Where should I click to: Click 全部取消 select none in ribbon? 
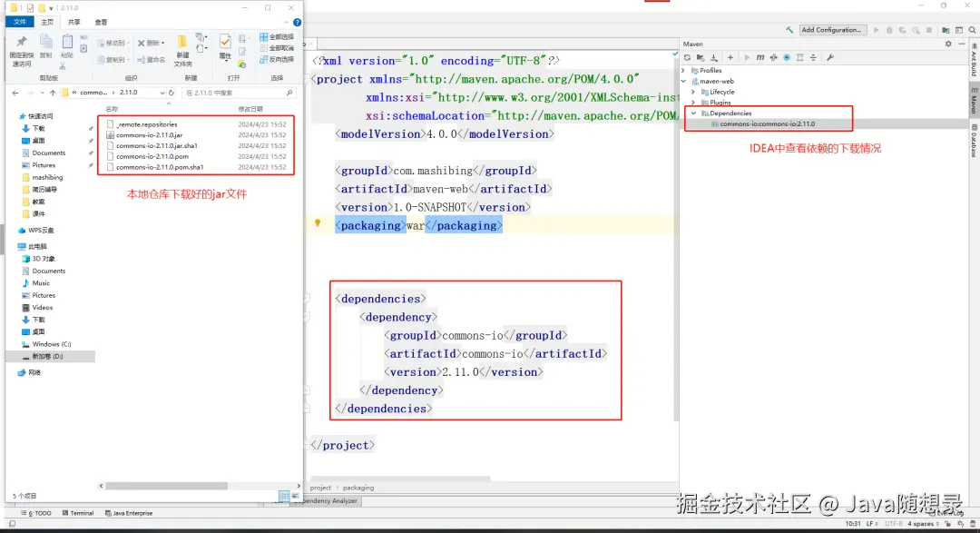coord(277,48)
